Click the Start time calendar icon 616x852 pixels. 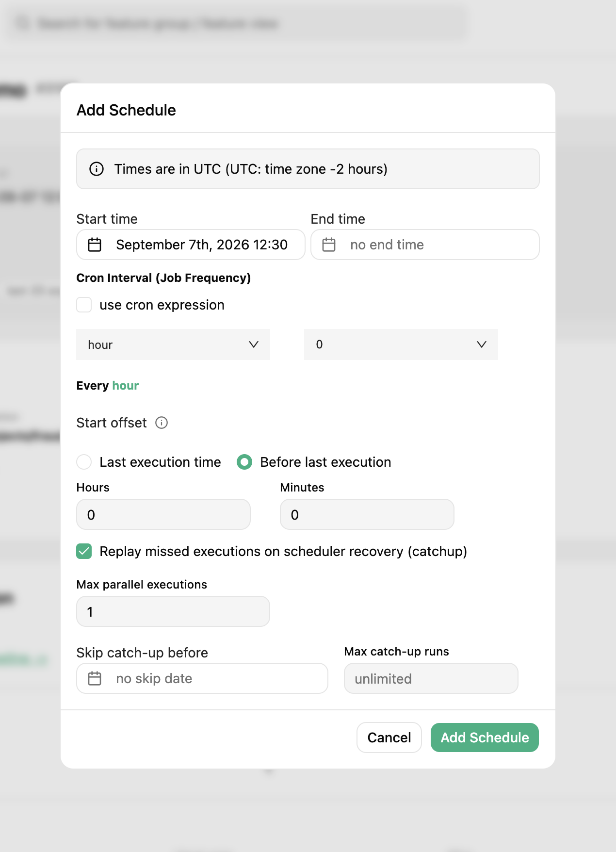(x=95, y=245)
